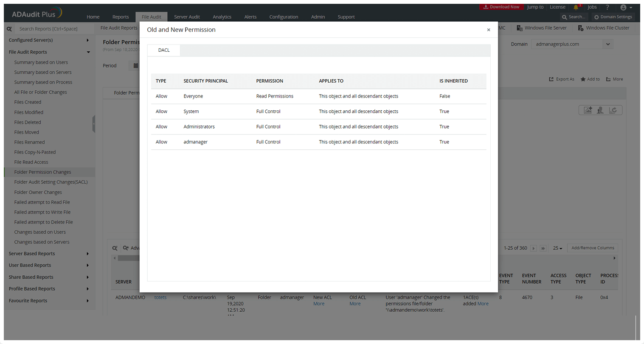Click More link under New ACL
Viewport: 644px width, 344px height.
coord(319,304)
